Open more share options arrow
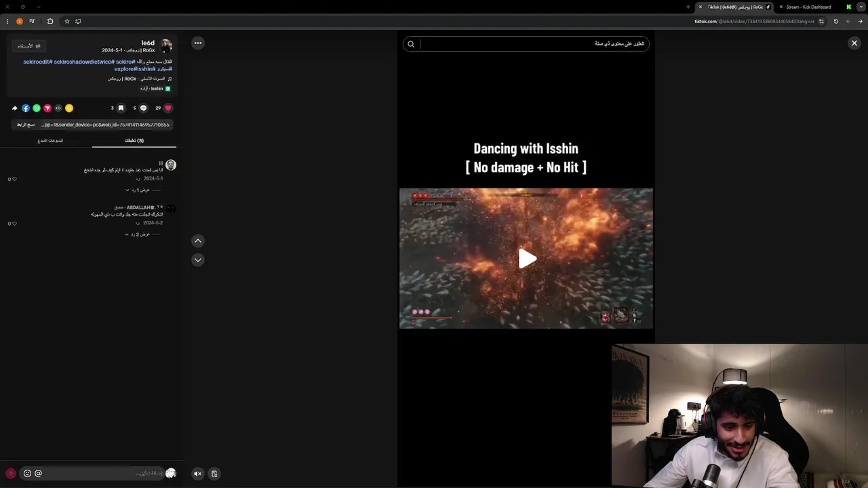 15,108
